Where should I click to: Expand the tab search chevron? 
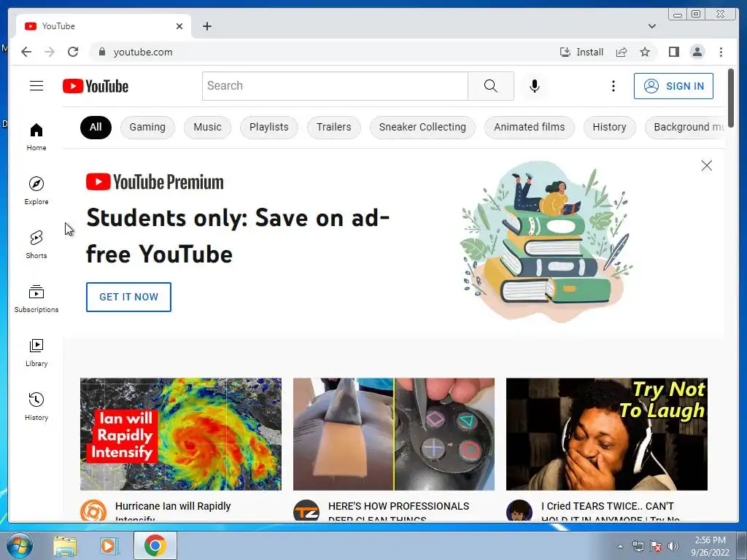point(651,26)
